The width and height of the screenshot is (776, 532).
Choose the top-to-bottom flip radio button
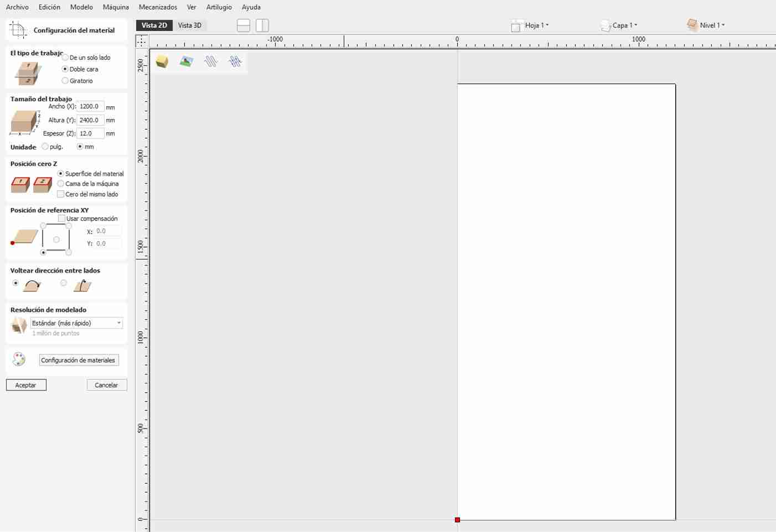click(64, 283)
